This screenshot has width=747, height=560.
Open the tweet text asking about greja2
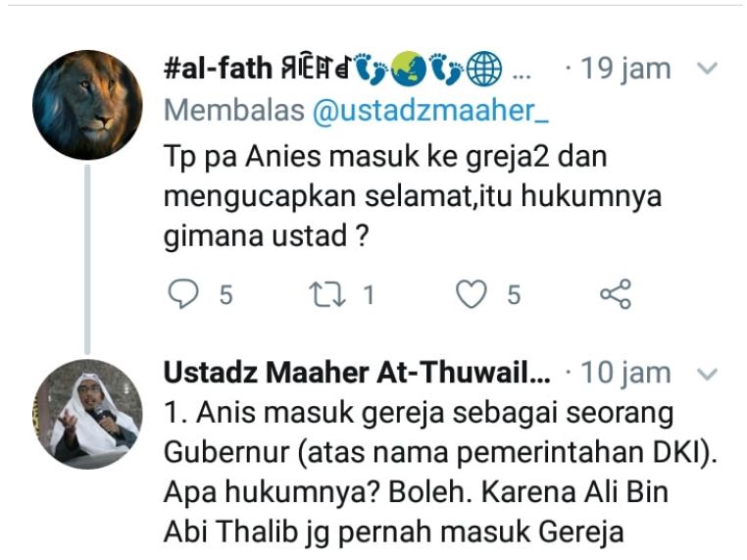[x=413, y=196]
